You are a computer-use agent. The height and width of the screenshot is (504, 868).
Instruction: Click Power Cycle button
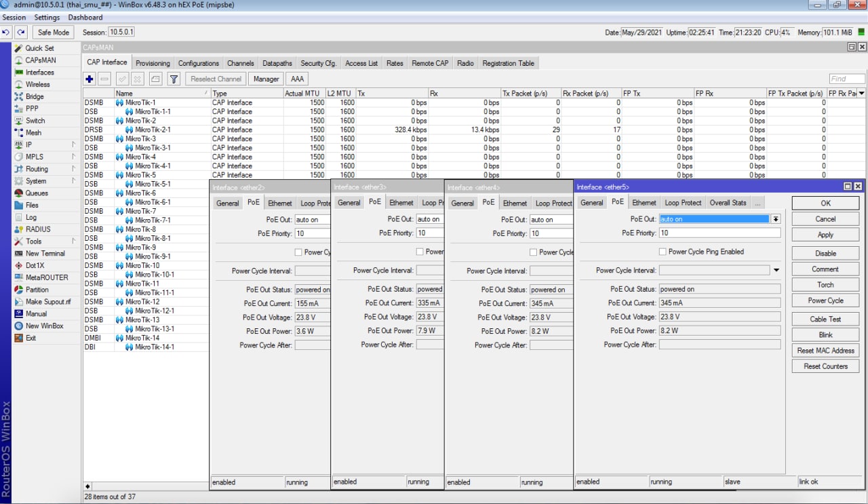pyautogui.click(x=825, y=301)
